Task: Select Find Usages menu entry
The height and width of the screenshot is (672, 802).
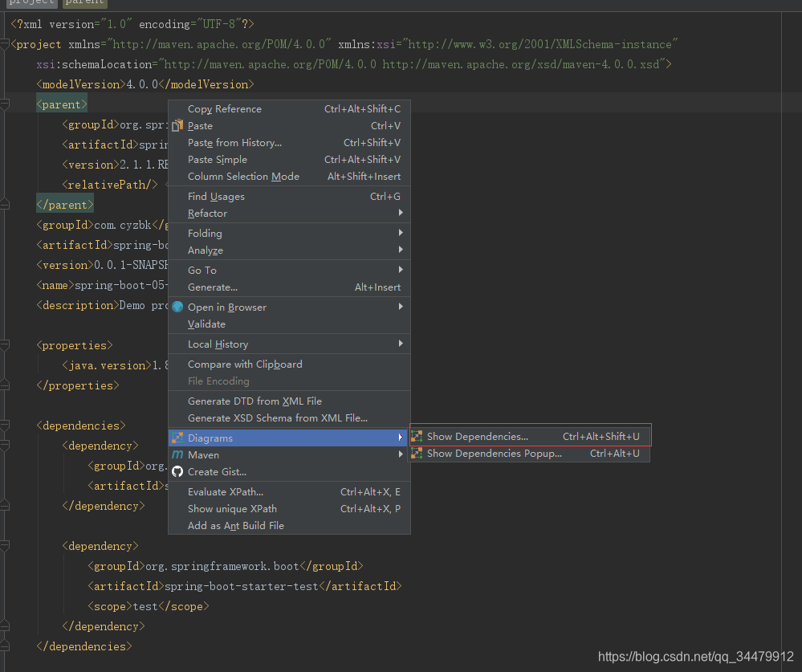Action: tap(290, 197)
